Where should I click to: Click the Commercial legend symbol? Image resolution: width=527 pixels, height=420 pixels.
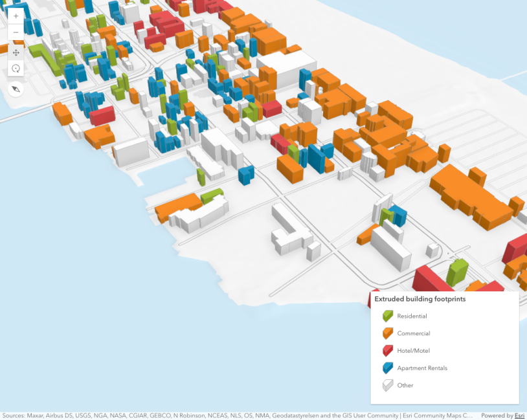click(387, 333)
